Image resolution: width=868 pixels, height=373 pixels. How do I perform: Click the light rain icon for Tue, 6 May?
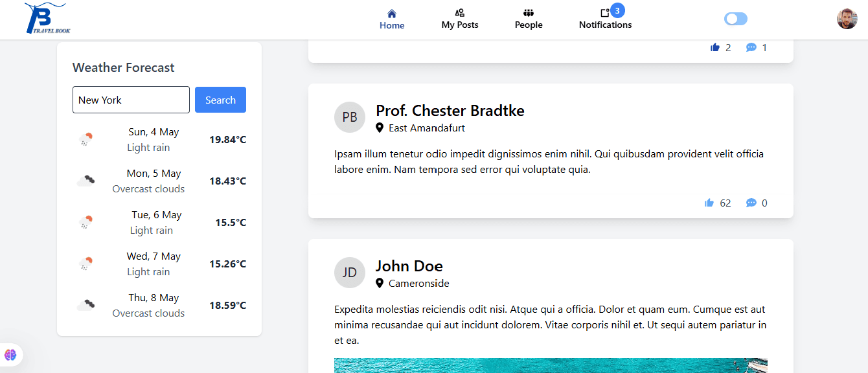(x=86, y=222)
